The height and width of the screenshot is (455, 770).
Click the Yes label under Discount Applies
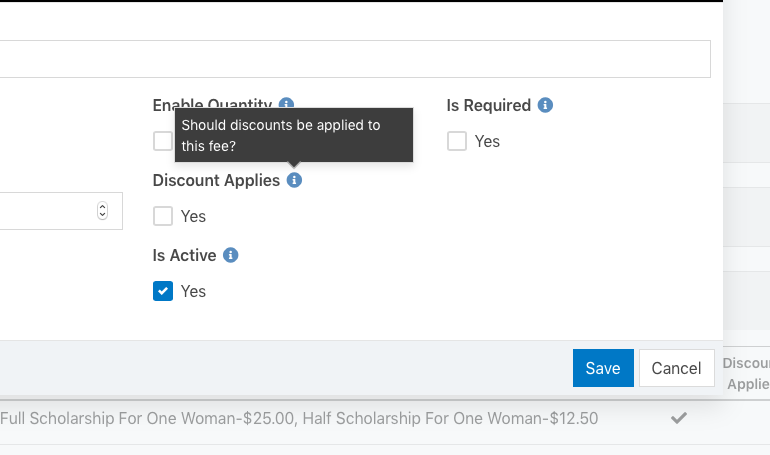point(193,216)
